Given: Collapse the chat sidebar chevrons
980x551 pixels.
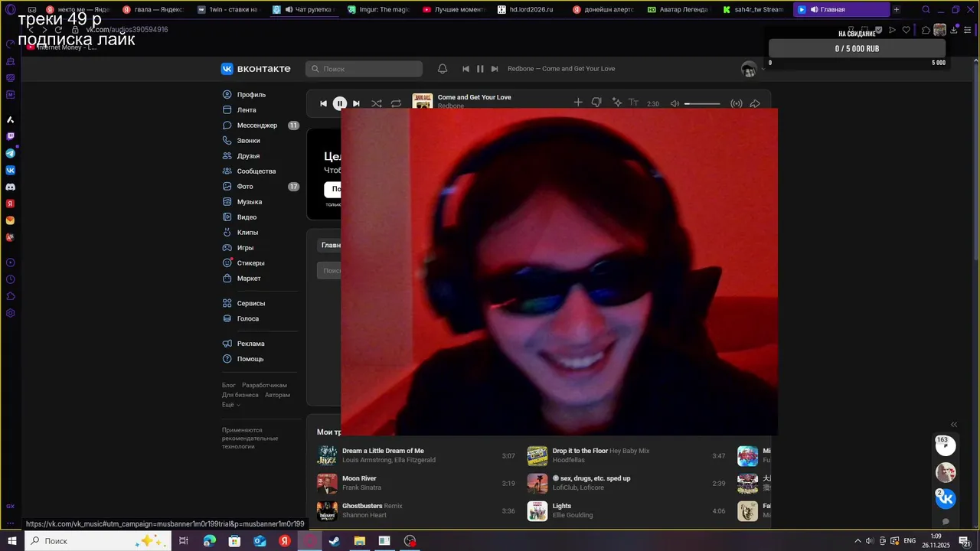Looking at the screenshot, I should (x=954, y=425).
